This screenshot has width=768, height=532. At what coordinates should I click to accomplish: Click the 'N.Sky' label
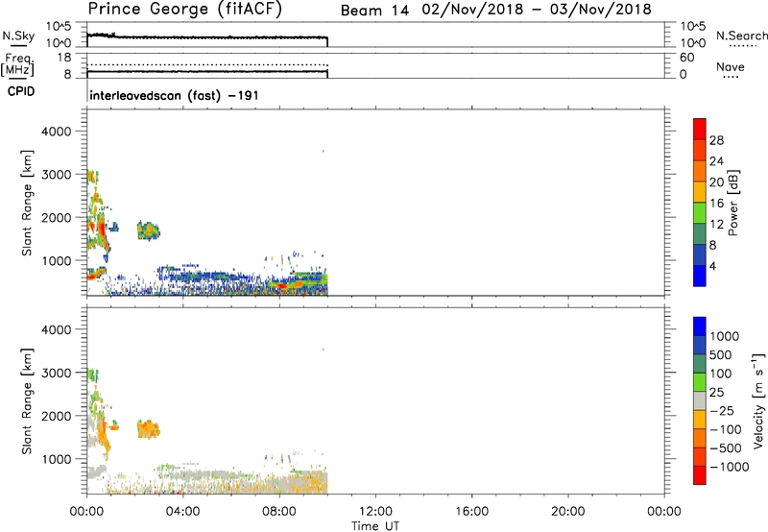pos(18,36)
